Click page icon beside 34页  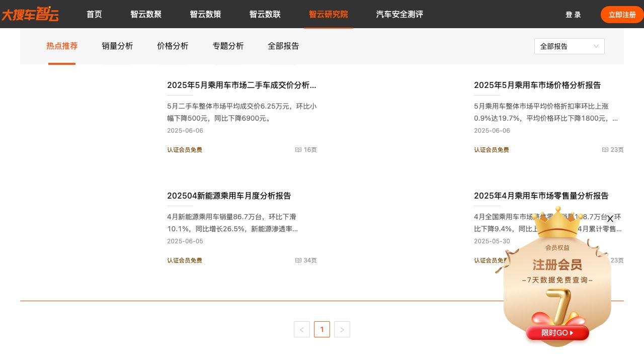pos(298,260)
